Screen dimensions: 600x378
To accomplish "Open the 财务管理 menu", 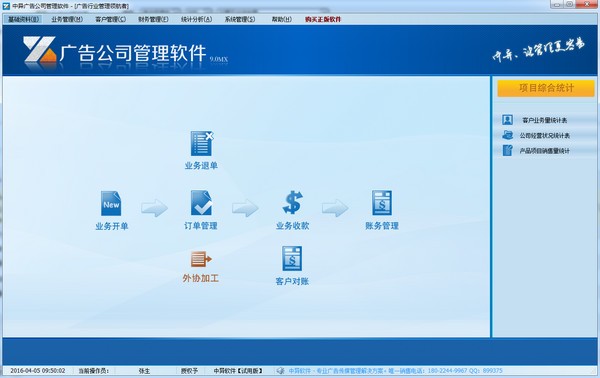I will [153, 19].
